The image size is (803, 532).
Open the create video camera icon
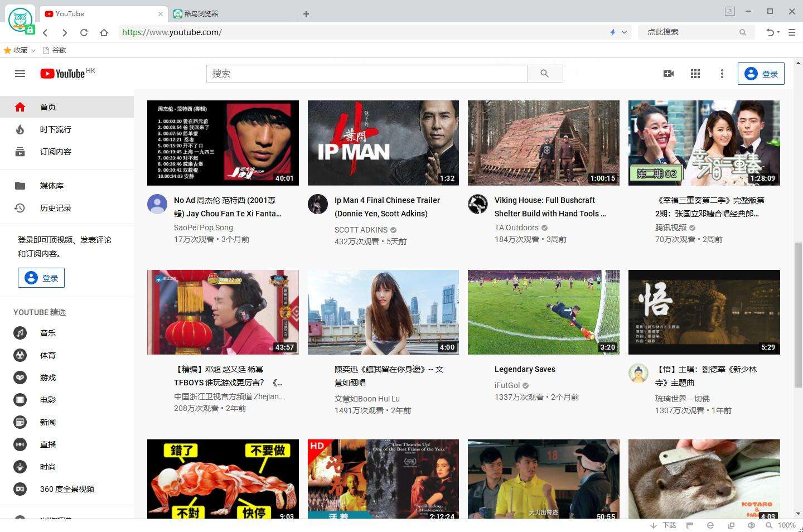(669, 74)
